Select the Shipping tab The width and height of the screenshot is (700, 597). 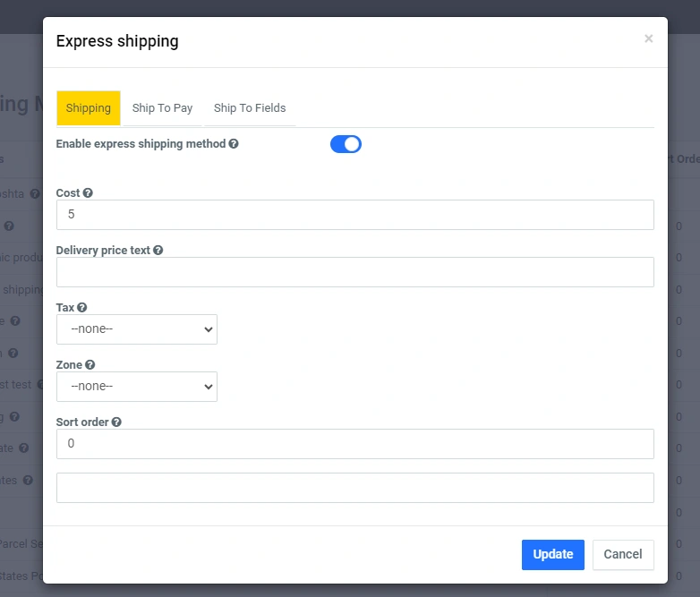pyautogui.click(x=88, y=108)
